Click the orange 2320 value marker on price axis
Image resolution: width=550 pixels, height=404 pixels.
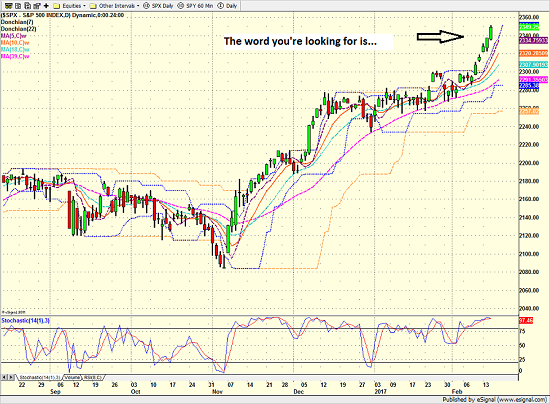533,53
